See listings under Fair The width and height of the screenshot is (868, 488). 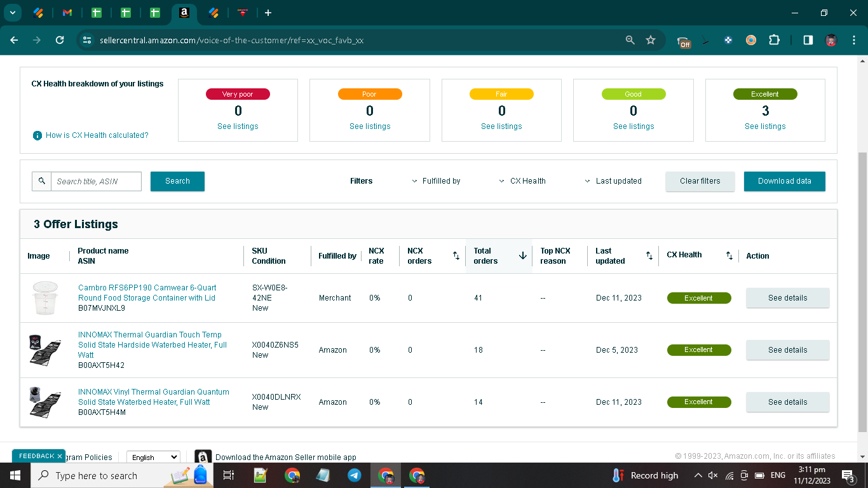tap(501, 126)
